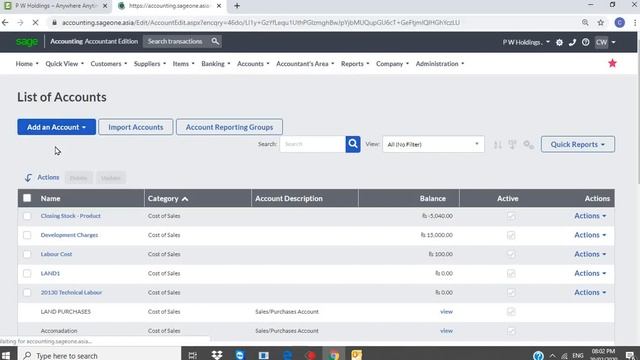The image size is (640, 360).
Task: Check the Development Charges row checkbox
Action: 27,235
